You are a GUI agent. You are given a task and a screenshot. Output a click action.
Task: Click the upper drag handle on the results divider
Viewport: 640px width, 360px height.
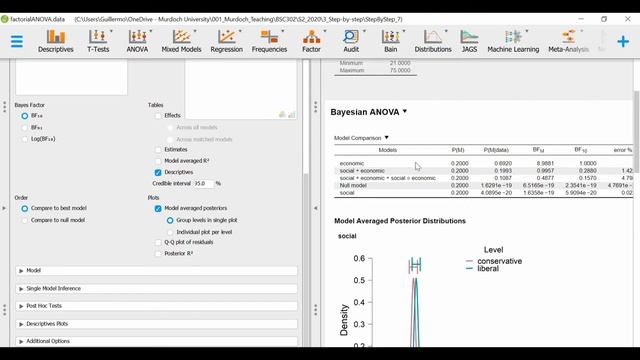316,107
